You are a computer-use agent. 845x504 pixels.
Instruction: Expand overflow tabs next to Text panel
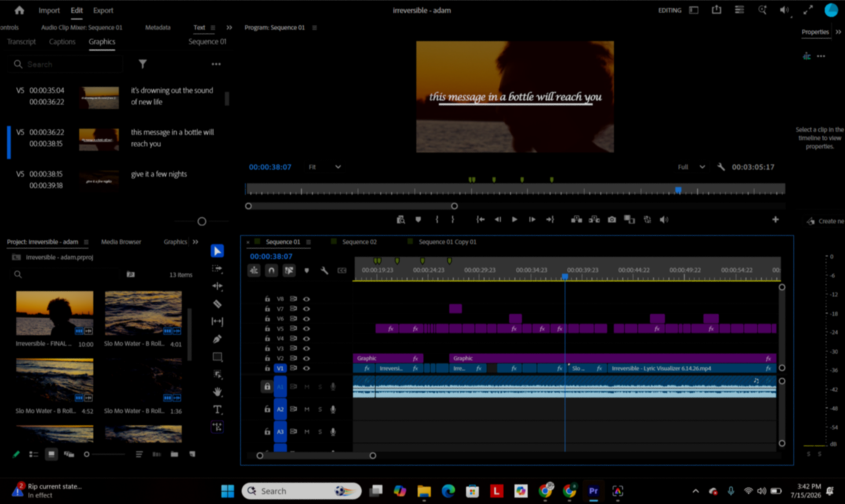coord(229,27)
